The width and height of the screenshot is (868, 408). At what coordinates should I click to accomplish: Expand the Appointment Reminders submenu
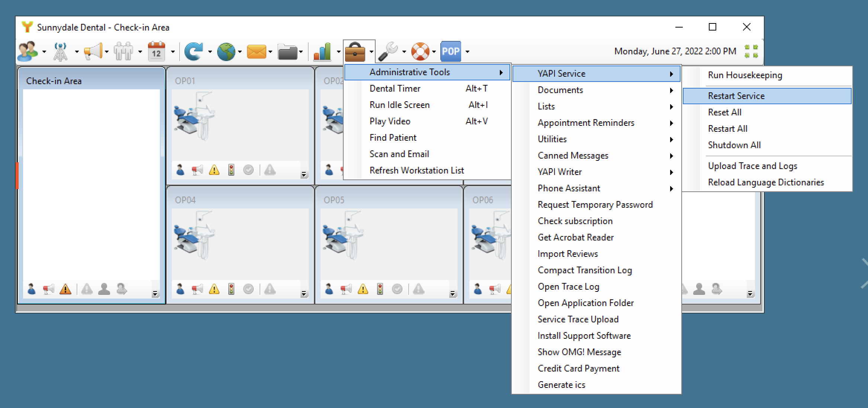597,123
